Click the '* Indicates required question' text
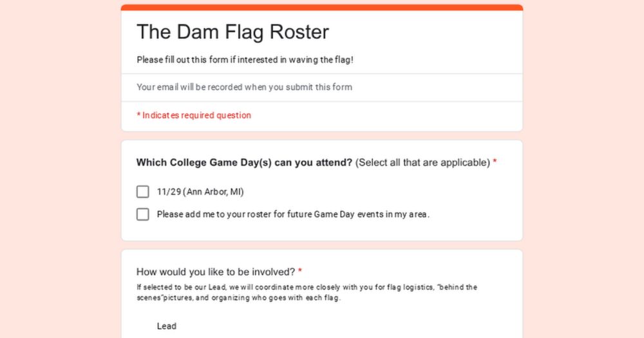The width and height of the screenshot is (644, 338). click(194, 115)
